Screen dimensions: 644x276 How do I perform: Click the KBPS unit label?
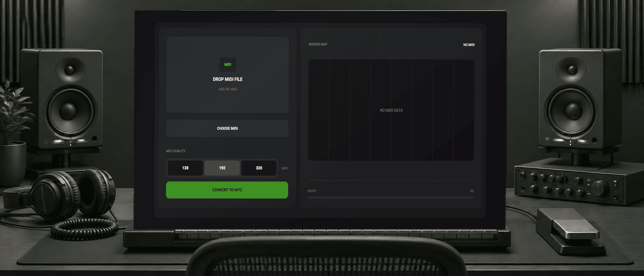(285, 168)
